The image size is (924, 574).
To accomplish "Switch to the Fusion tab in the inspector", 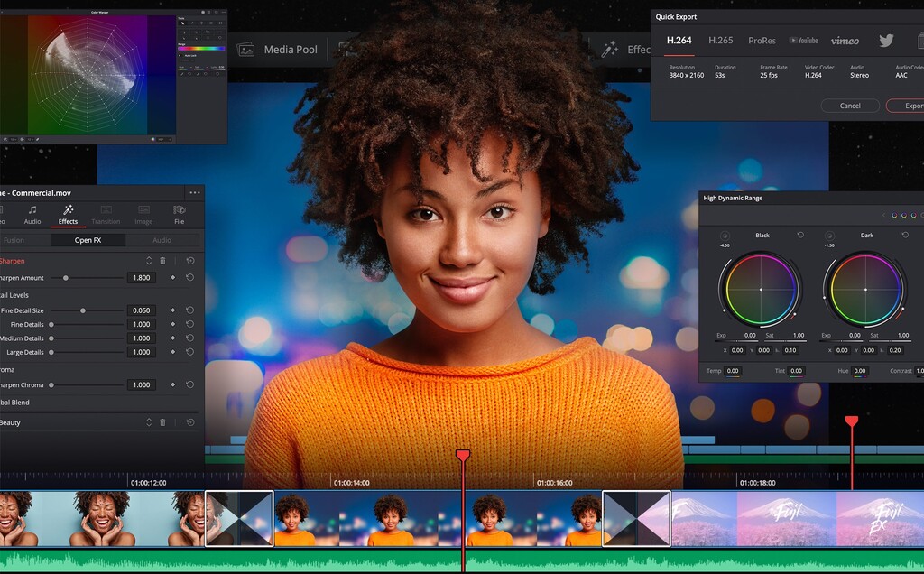I will click(15, 240).
